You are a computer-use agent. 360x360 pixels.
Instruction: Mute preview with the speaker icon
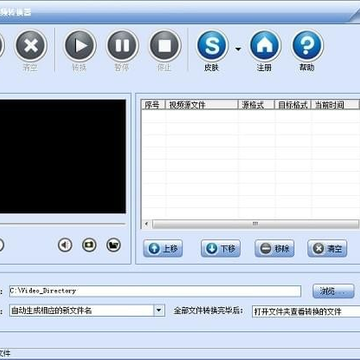[x=65, y=245]
